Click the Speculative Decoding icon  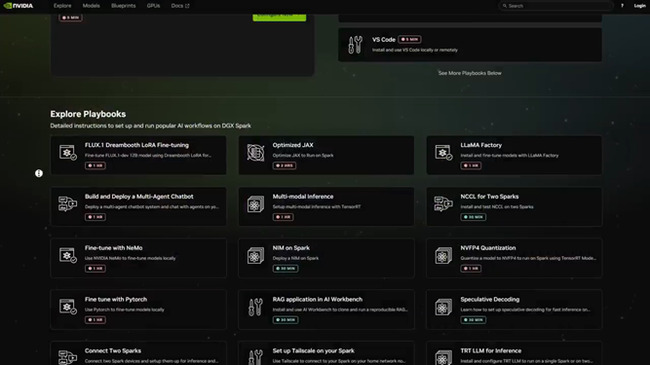(443, 307)
